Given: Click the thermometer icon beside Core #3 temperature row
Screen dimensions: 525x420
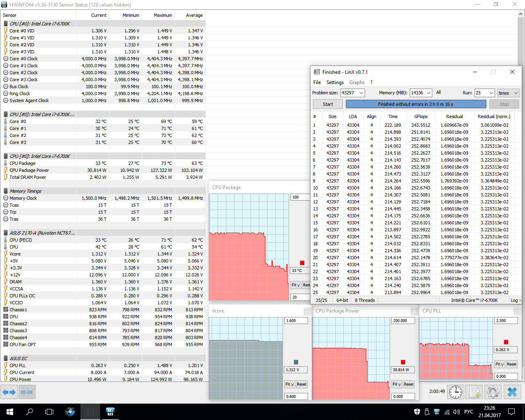Looking at the screenshot, I should coord(6,142).
